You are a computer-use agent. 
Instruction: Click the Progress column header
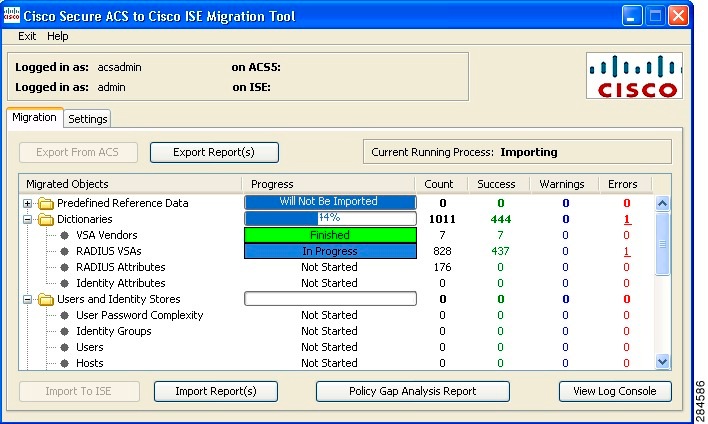(x=329, y=184)
